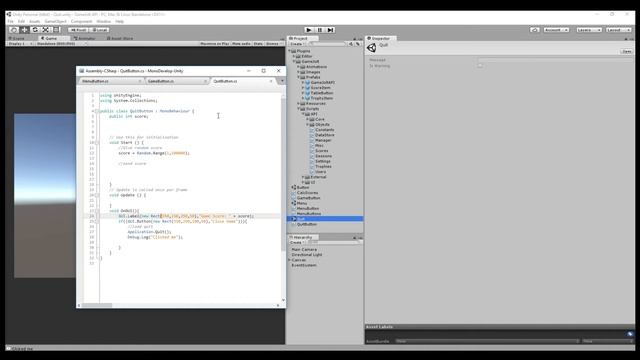Select the Move tool in Unity toolbar
Screen dimensions: 640x360
tap(24, 30)
